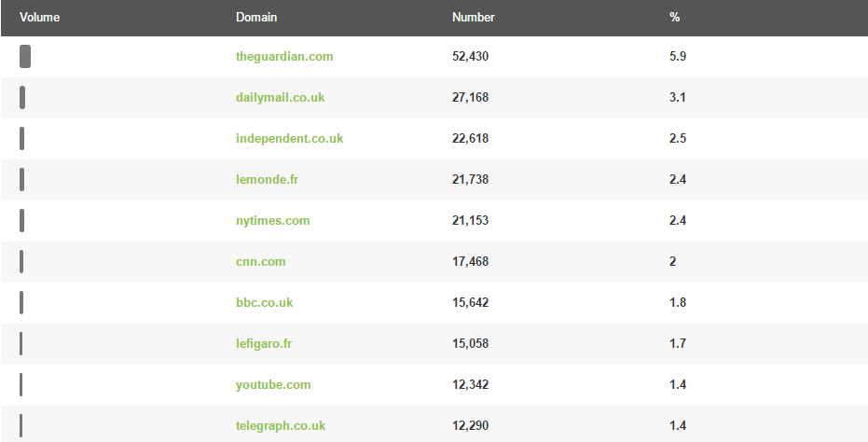Image resolution: width=868 pixels, height=442 pixels.
Task: Select the number 15,642
Action: pos(471,302)
